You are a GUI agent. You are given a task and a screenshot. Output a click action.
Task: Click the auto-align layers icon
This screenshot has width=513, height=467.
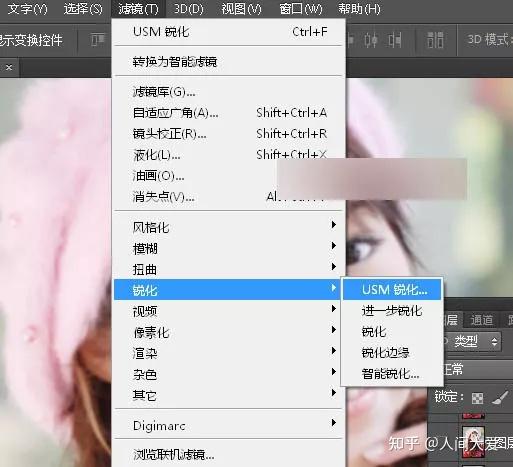point(435,40)
